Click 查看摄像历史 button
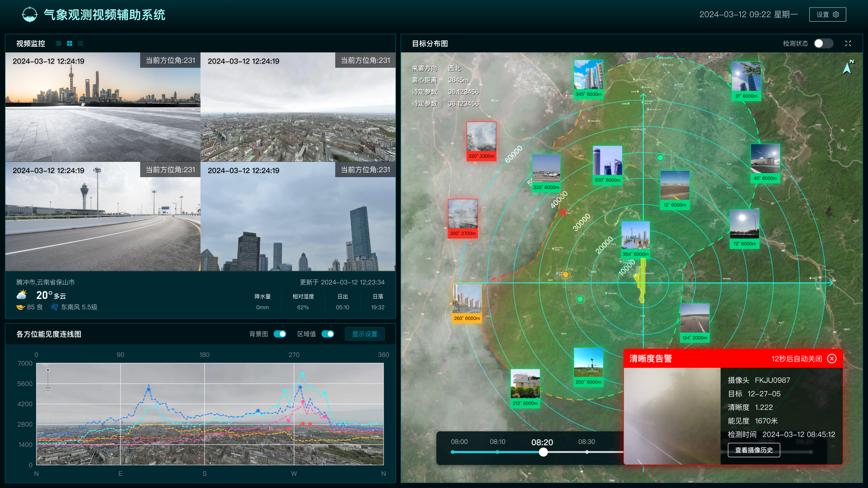This screenshot has width=868, height=488. tap(754, 450)
